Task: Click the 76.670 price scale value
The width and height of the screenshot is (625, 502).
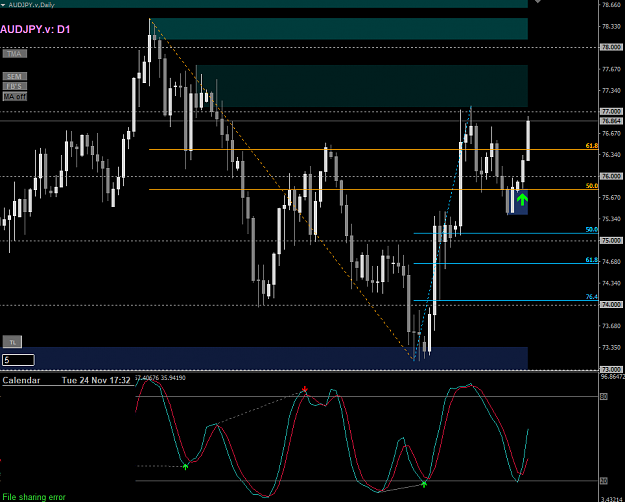Action: 611,134
